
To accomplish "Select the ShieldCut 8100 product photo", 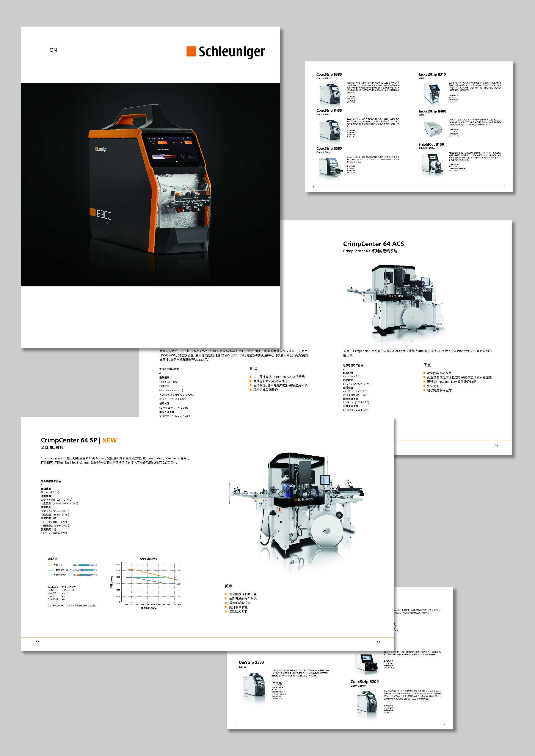I will 432,164.
